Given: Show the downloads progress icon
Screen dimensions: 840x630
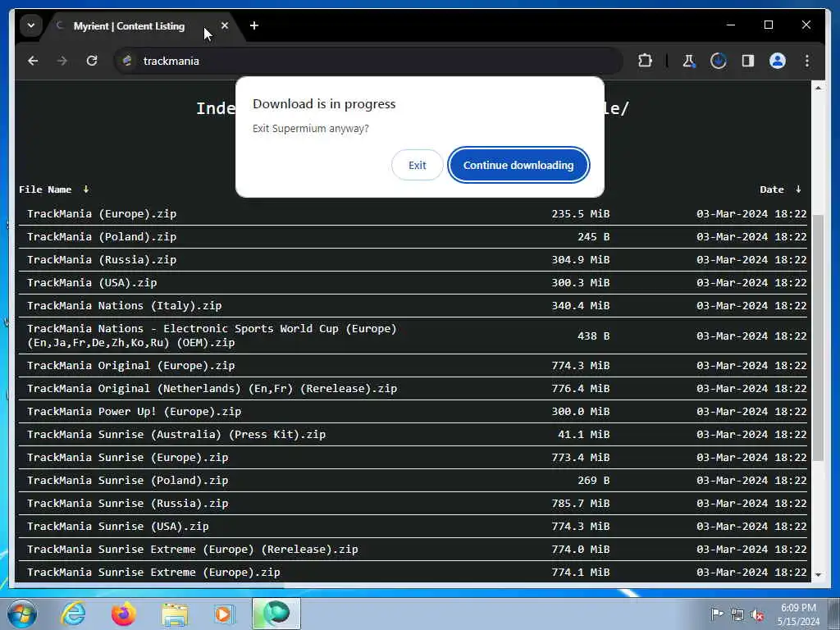Looking at the screenshot, I should coord(718,61).
